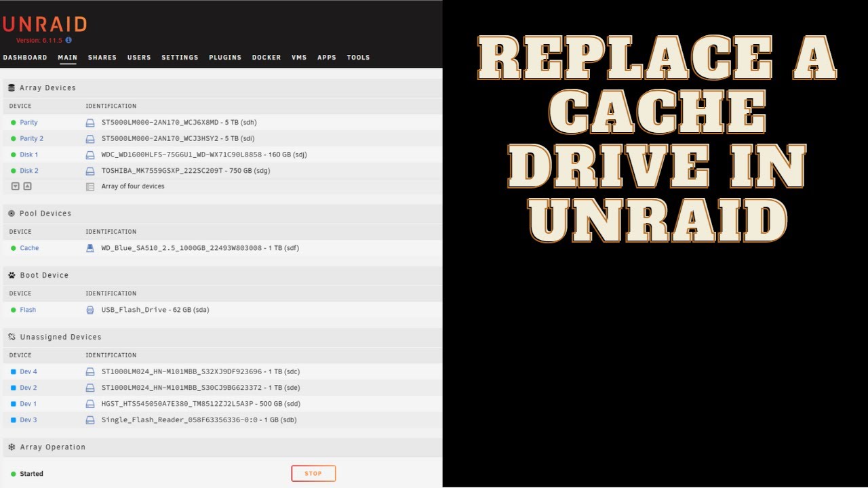This screenshot has height=488, width=868.
Task: Click the Pool Devices header icon
Action: 12,213
